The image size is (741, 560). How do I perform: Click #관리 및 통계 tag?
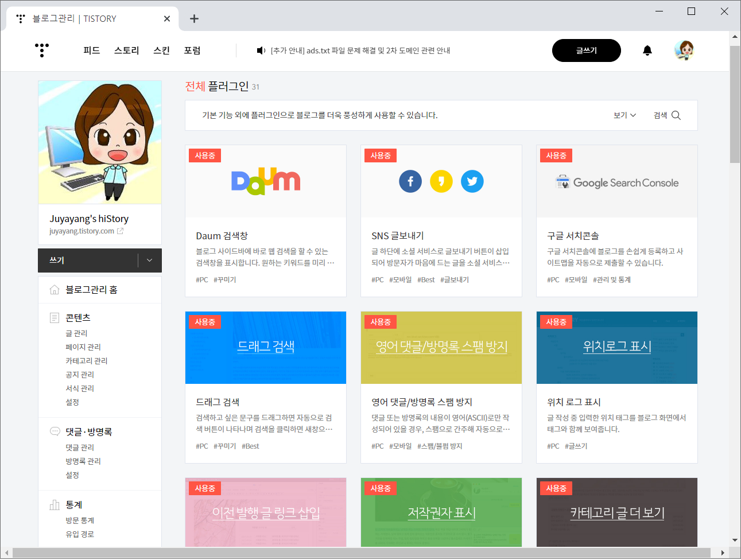point(612,280)
